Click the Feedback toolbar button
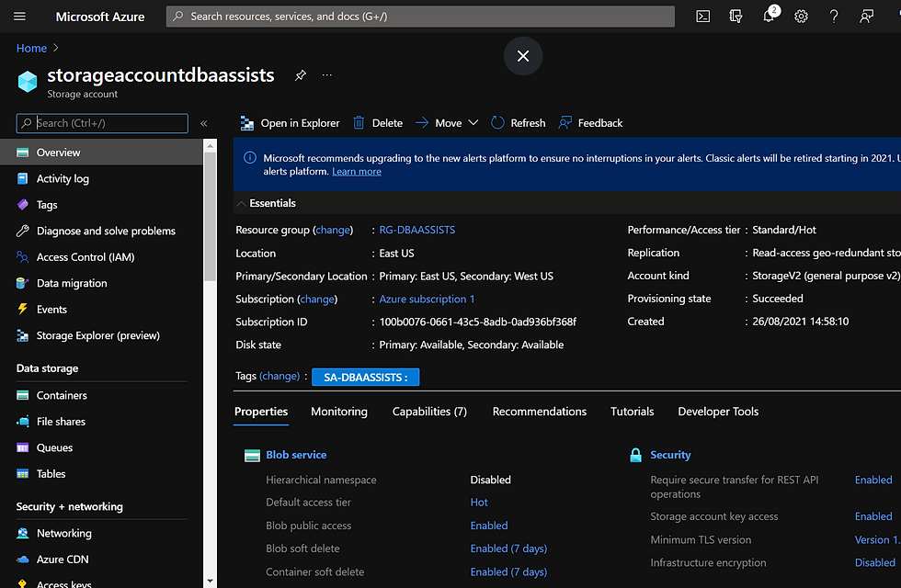 (590, 123)
